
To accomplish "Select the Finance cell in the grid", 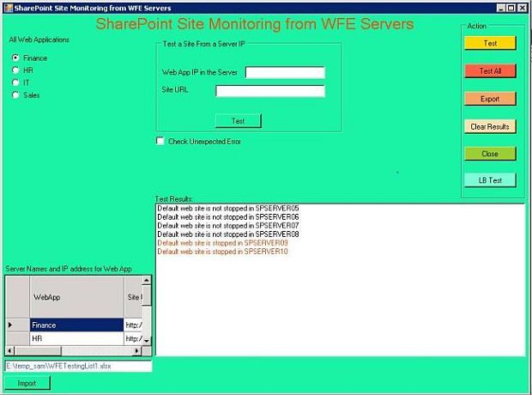I will coord(76,325).
